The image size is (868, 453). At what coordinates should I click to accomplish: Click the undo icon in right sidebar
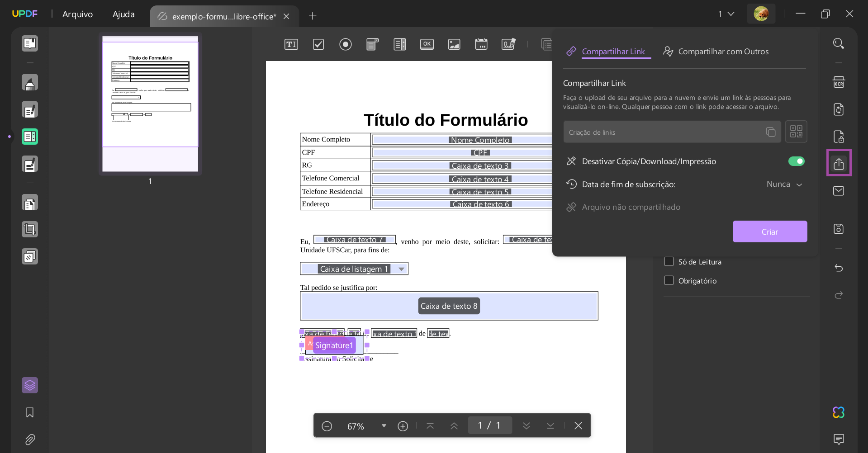point(839,268)
